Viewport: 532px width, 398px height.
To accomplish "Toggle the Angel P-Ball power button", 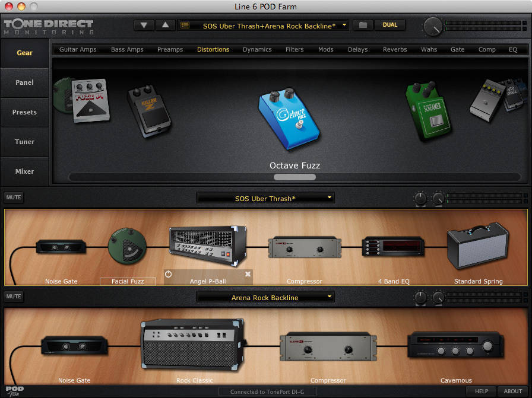I will pyautogui.click(x=169, y=274).
